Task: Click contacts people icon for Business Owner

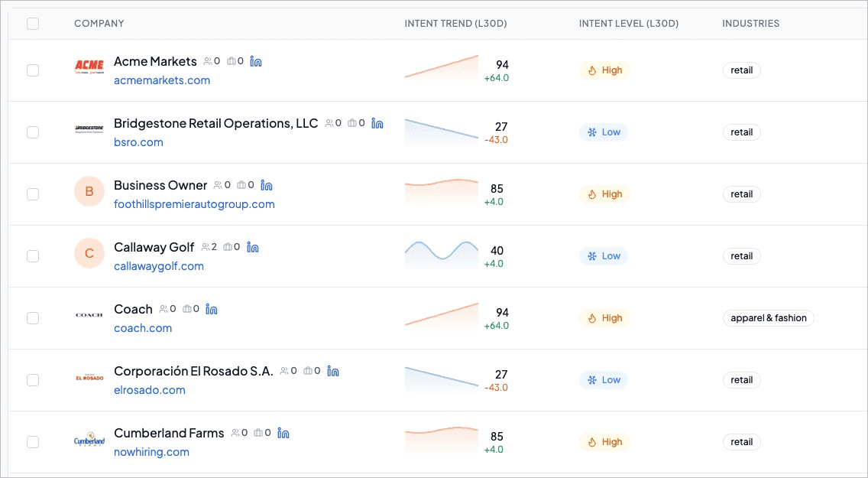Action: [218, 186]
